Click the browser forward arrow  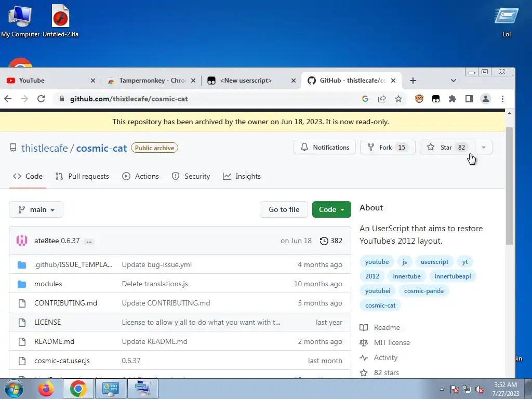click(24, 99)
